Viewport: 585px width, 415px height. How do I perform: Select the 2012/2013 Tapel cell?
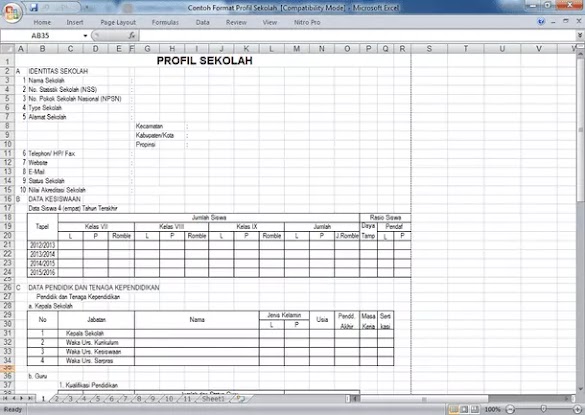43,245
